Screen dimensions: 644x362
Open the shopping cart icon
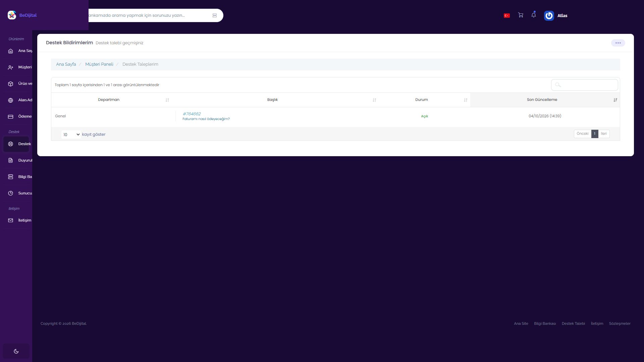[x=521, y=15]
